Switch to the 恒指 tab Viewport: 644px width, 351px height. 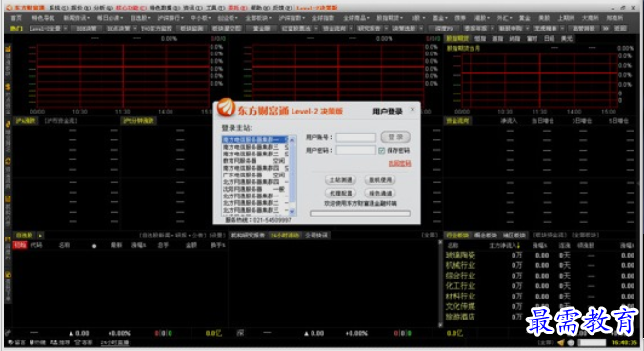[x=480, y=39]
